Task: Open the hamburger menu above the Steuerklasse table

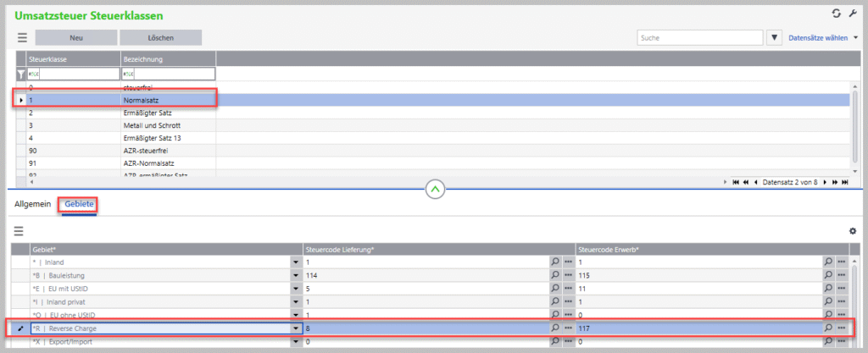Action: (22, 38)
